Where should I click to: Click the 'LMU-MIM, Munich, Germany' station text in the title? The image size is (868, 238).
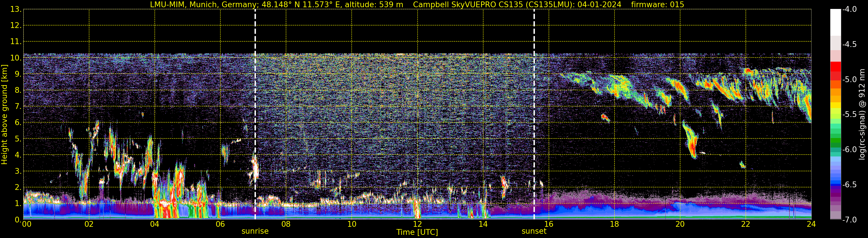pyautogui.click(x=203, y=4)
